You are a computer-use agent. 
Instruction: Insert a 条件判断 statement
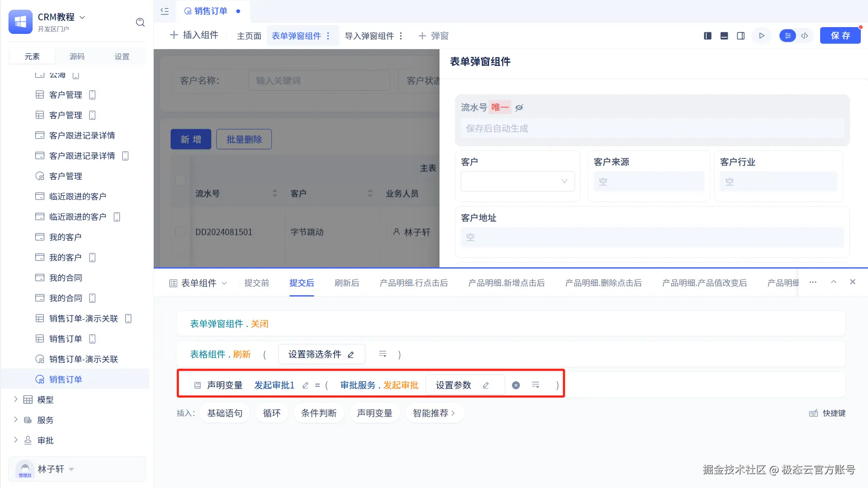[x=319, y=413]
